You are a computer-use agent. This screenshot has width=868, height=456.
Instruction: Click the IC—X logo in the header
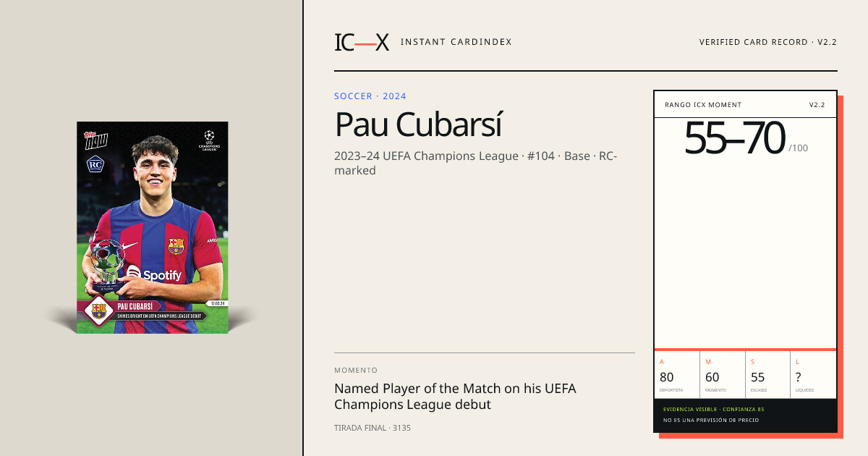click(362, 42)
